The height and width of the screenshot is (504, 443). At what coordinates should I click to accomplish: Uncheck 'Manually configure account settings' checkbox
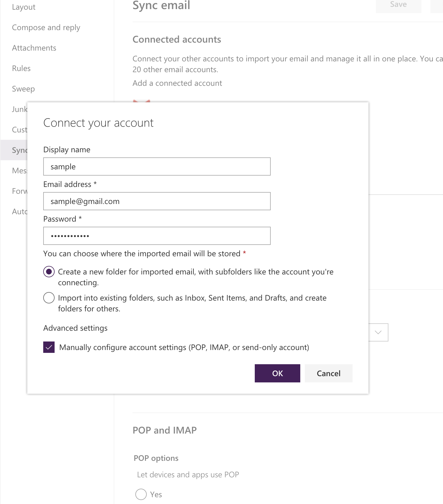coord(49,347)
